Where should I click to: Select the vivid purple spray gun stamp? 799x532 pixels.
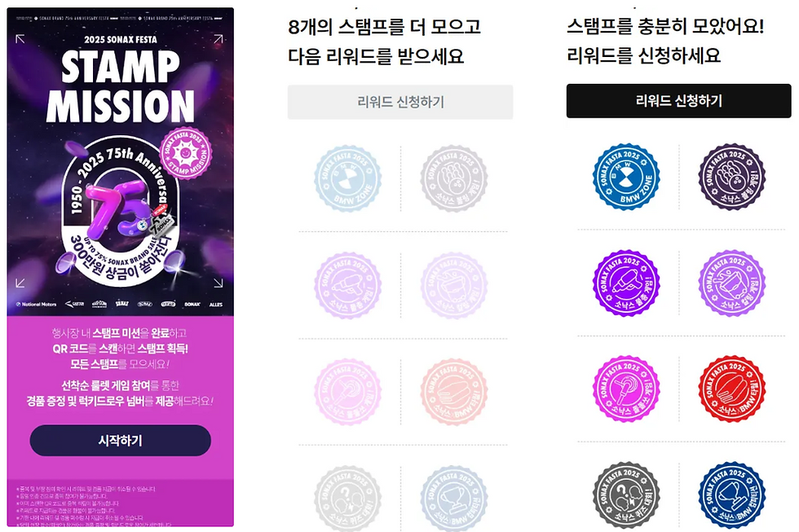coord(626,284)
